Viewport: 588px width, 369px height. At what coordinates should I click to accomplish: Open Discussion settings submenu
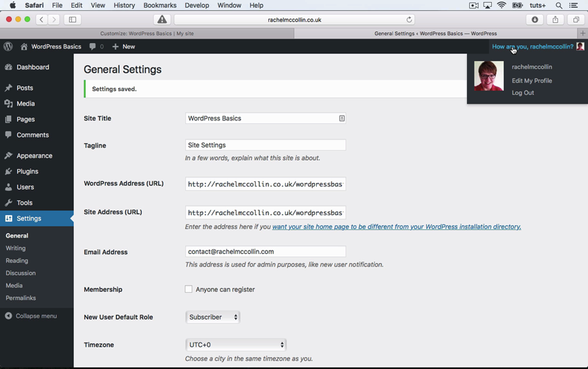pyautogui.click(x=21, y=273)
